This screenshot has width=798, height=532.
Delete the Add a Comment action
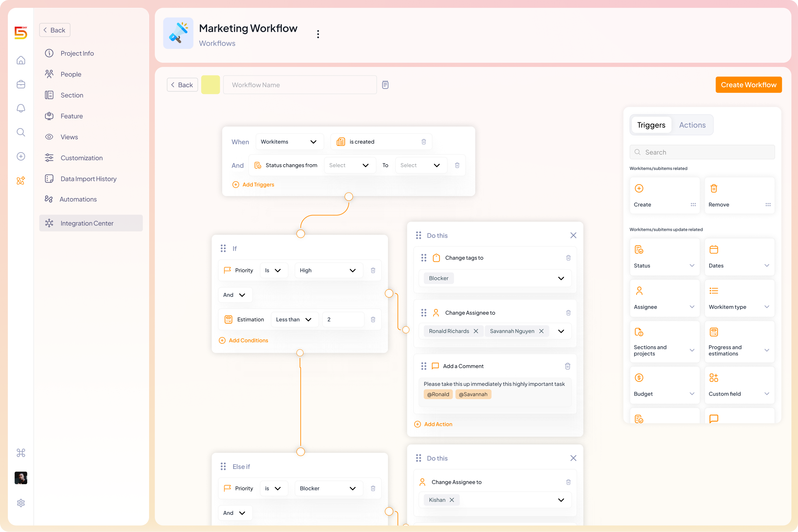(567, 366)
